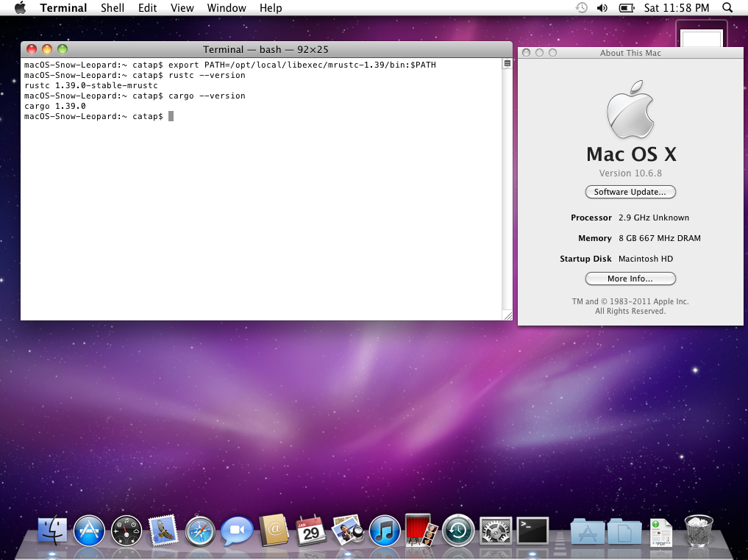Click the cargo --version command line
The width and height of the screenshot is (748, 560).
(x=135, y=96)
